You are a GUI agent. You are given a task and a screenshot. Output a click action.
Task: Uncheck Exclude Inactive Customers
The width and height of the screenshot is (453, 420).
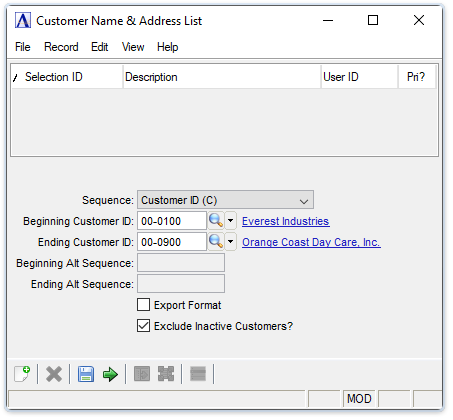(x=143, y=326)
